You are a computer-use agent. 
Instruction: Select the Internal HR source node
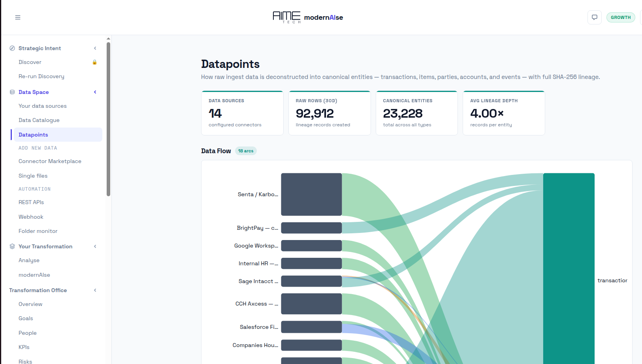click(x=311, y=263)
